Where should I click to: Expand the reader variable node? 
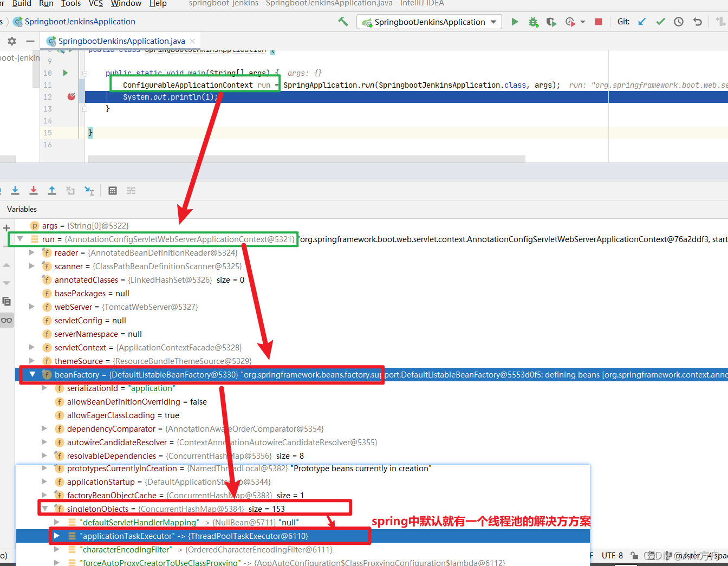click(x=32, y=252)
